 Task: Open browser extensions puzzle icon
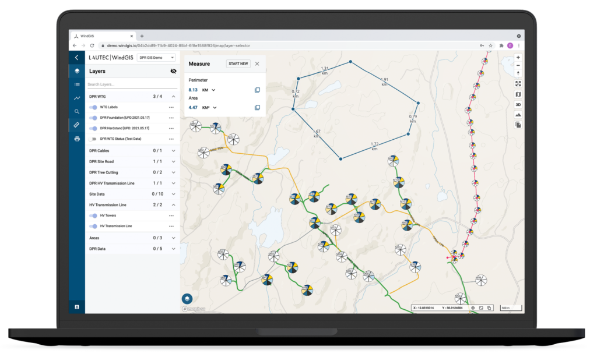pos(501,45)
